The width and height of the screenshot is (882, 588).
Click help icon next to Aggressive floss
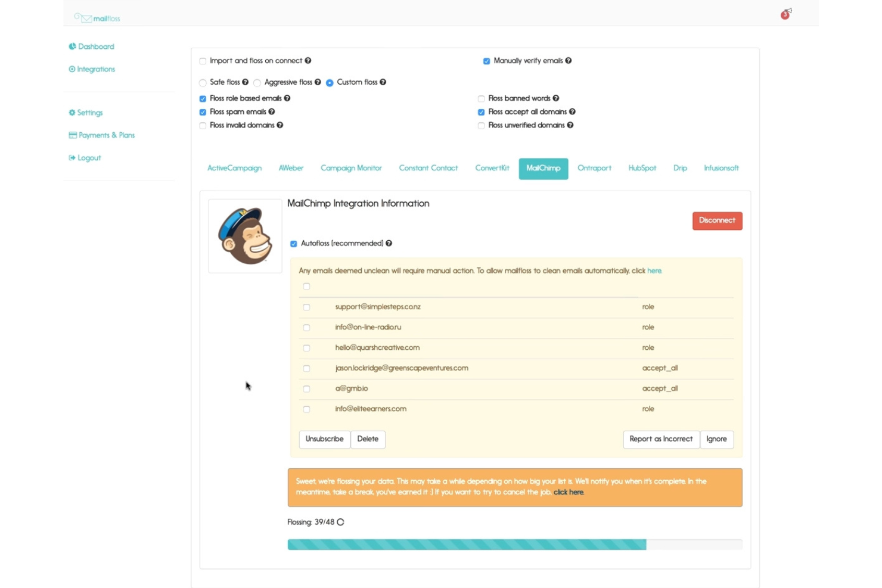tap(318, 82)
